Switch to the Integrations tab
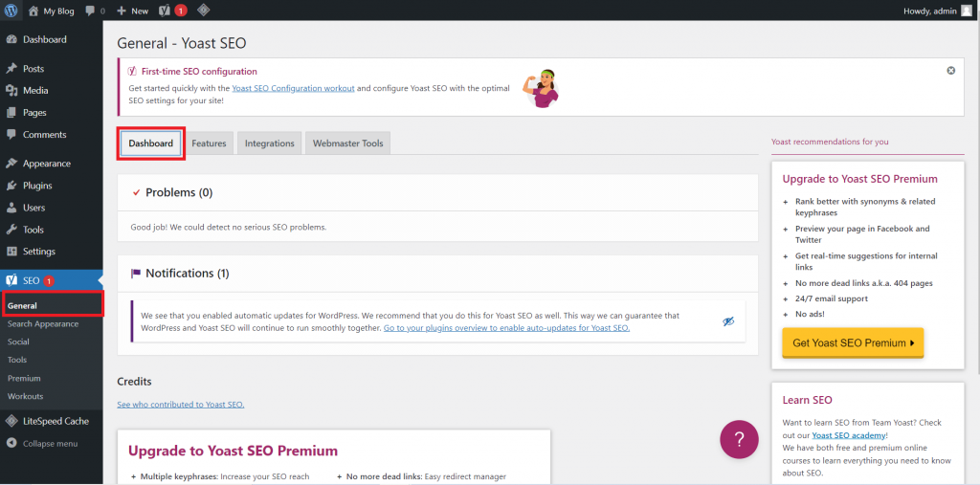 pos(269,143)
